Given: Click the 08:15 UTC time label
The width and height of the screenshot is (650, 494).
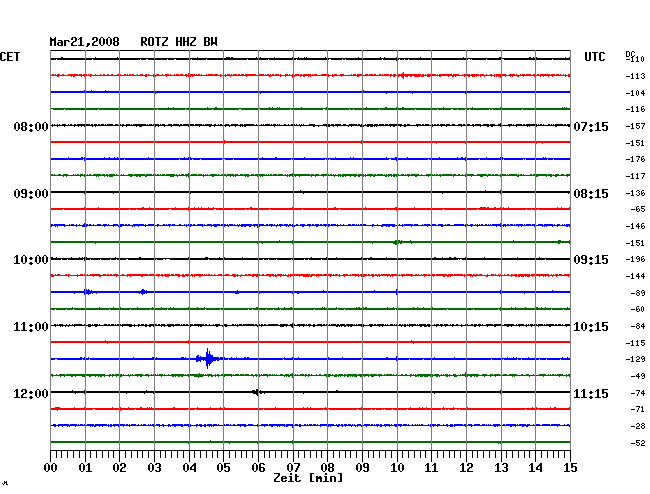Looking at the screenshot, I should point(591,194).
